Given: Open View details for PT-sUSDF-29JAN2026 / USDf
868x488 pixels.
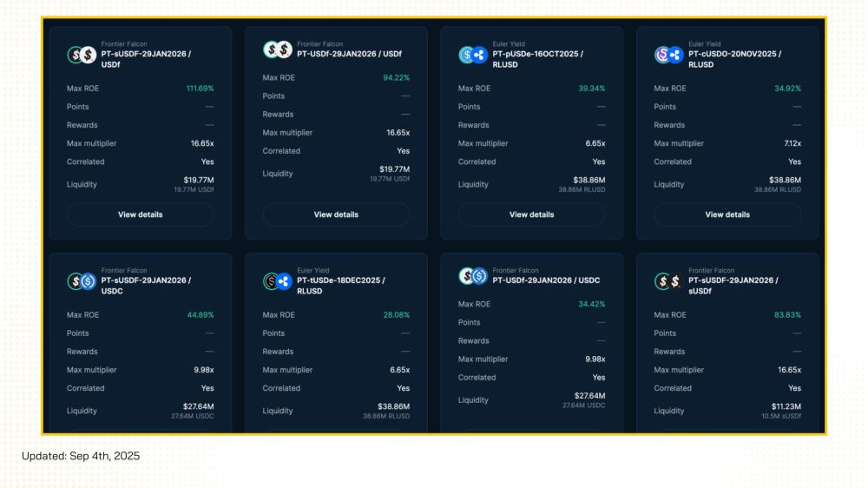Looking at the screenshot, I should pos(140,215).
